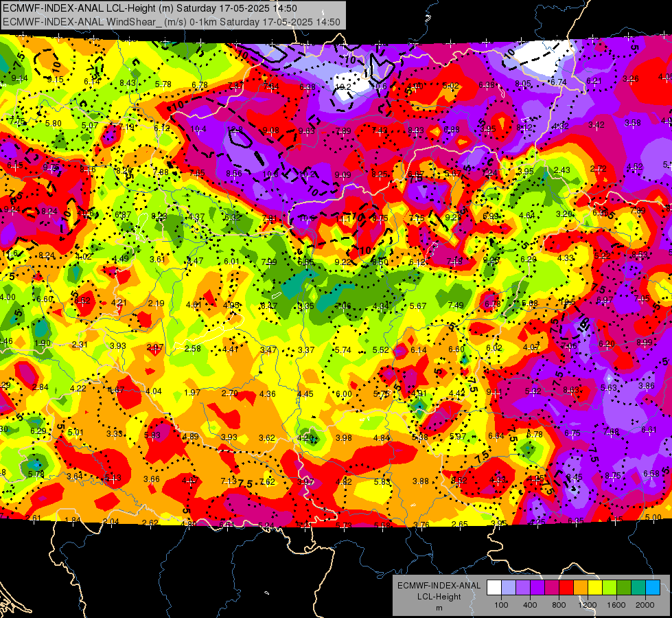Click the wind shear value 9.14
Viewport: 672px width, 618px height.
click(20, 78)
